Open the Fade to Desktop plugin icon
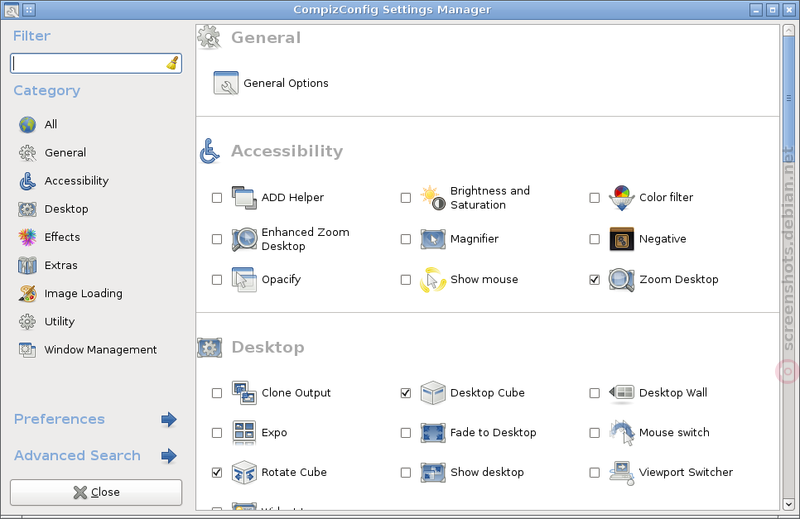800x519 pixels. tap(433, 432)
